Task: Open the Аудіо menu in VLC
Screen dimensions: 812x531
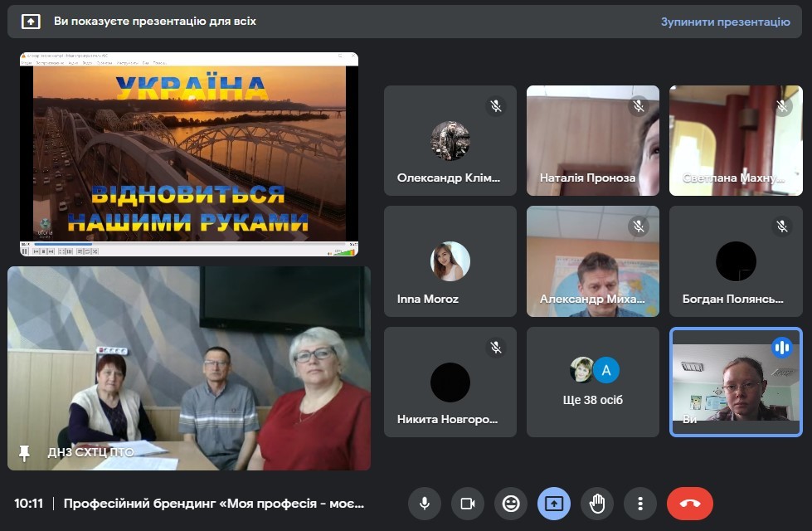Action: [x=73, y=64]
